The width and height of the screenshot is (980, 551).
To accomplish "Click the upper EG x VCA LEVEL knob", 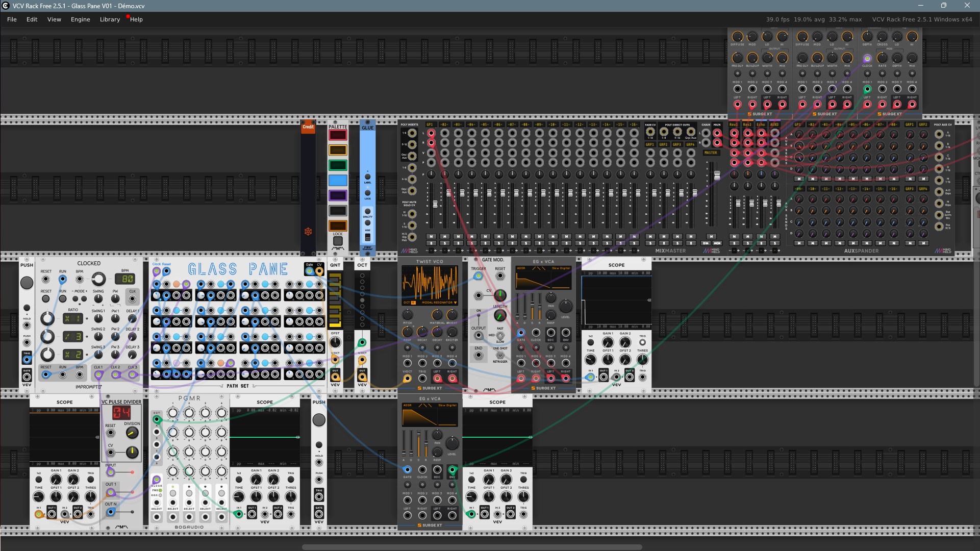I will click(566, 306).
